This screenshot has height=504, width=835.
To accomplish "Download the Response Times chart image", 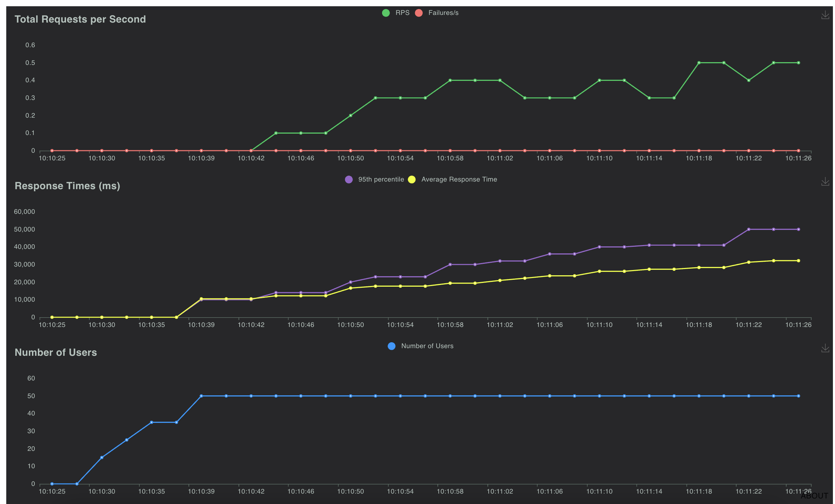I will click(x=825, y=182).
